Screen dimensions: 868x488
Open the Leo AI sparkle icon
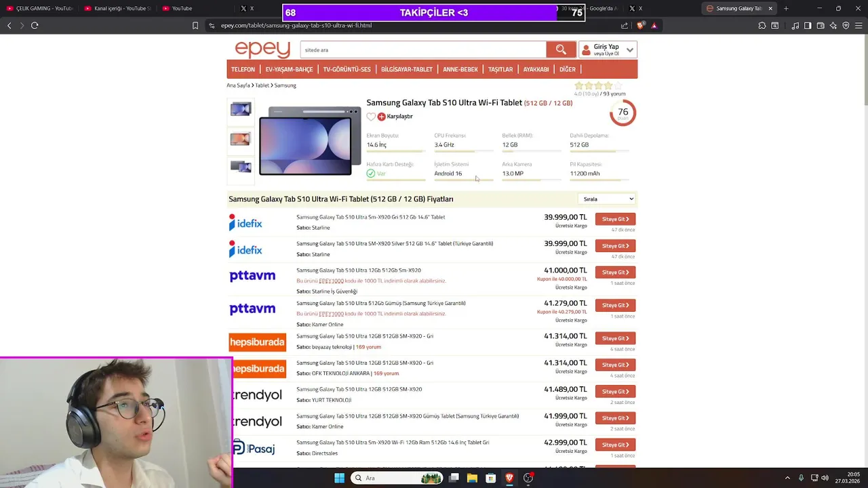pyautogui.click(x=833, y=25)
